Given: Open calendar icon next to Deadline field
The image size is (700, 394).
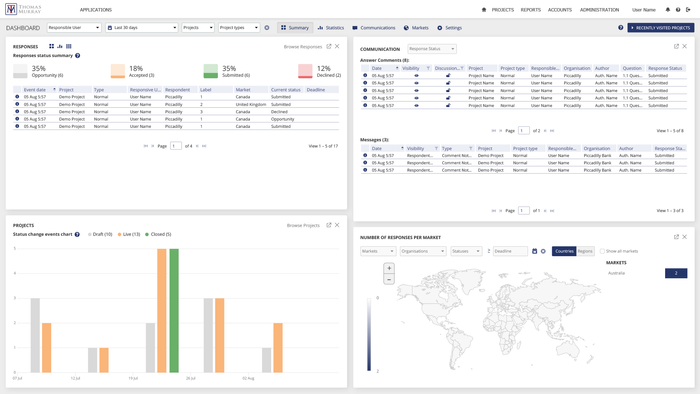Looking at the screenshot, I should click(x=534, y=251).
